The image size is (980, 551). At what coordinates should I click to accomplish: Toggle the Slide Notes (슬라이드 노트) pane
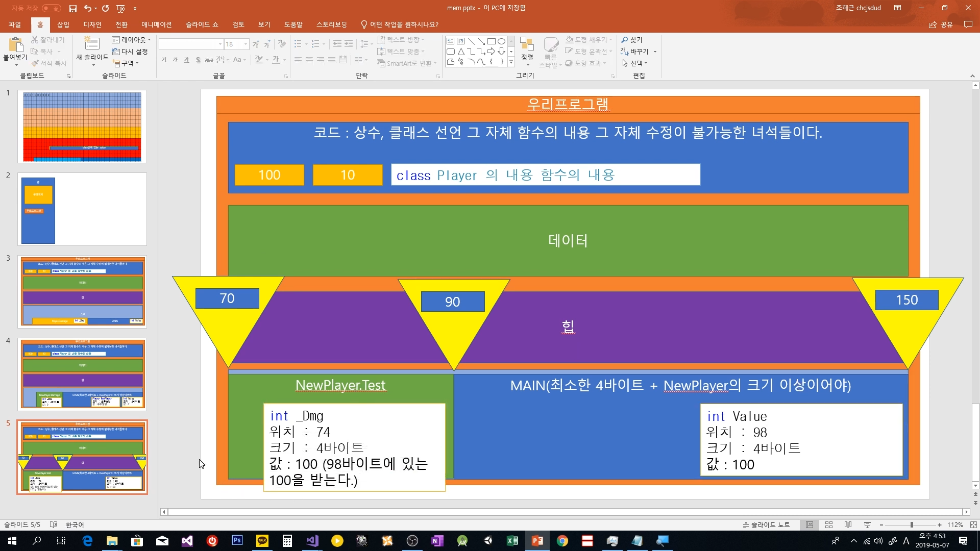tap(766, 524)
